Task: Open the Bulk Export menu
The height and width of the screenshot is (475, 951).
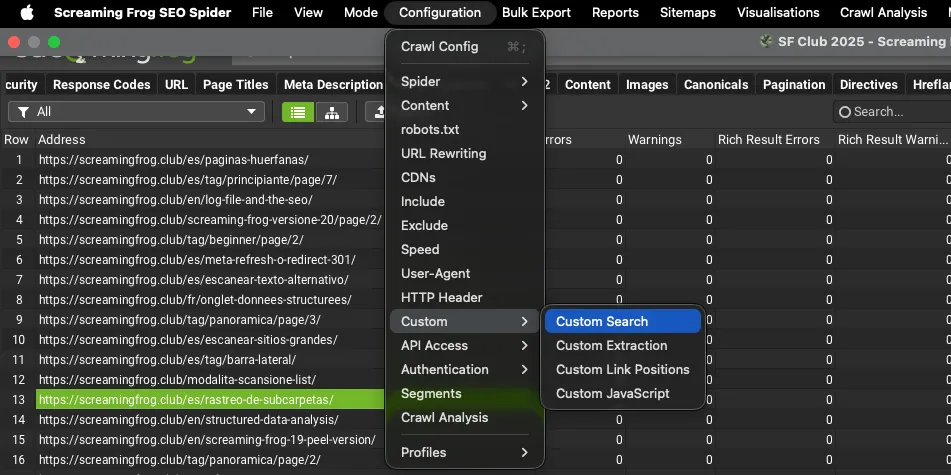Action: click(x=536, y=13)
